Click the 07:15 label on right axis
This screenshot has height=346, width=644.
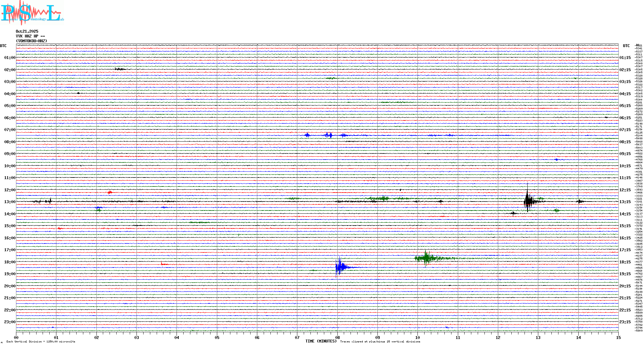coord(625,130)
